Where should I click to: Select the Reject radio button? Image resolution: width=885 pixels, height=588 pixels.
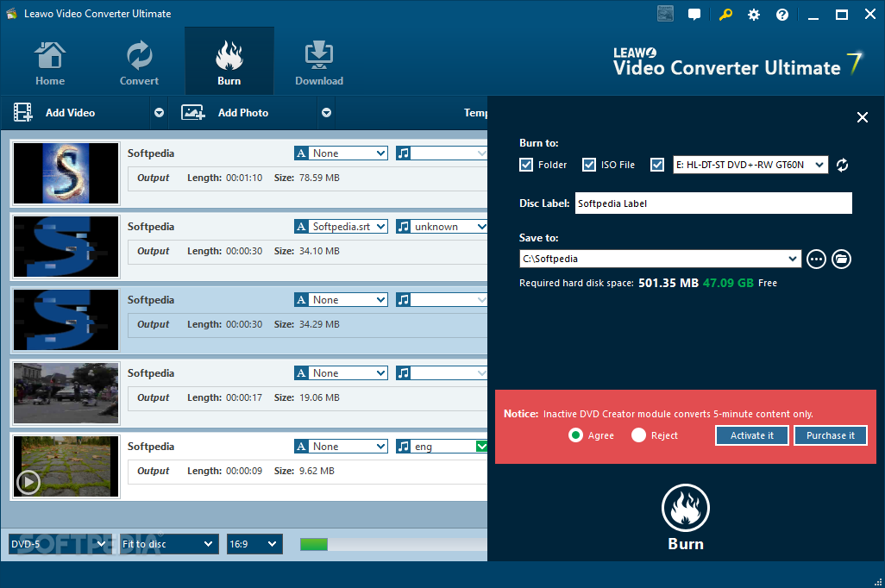pos(638,435)
